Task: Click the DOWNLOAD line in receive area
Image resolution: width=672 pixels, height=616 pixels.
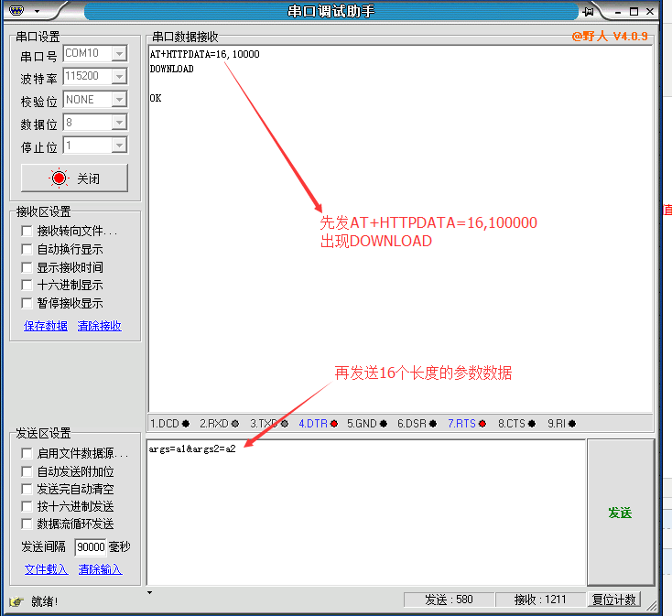Action: (171, 69)
